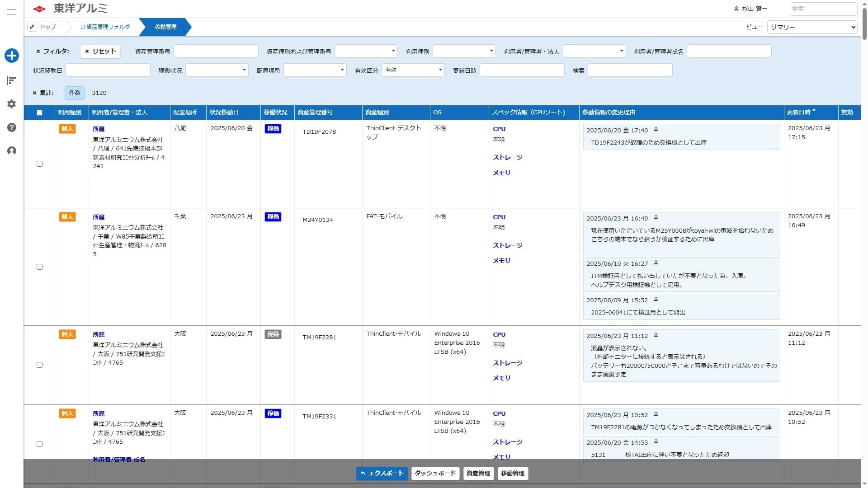Click the 東洋アルミ company logo
This screenshot has height=488, width=868.
(x=71, y=8)
